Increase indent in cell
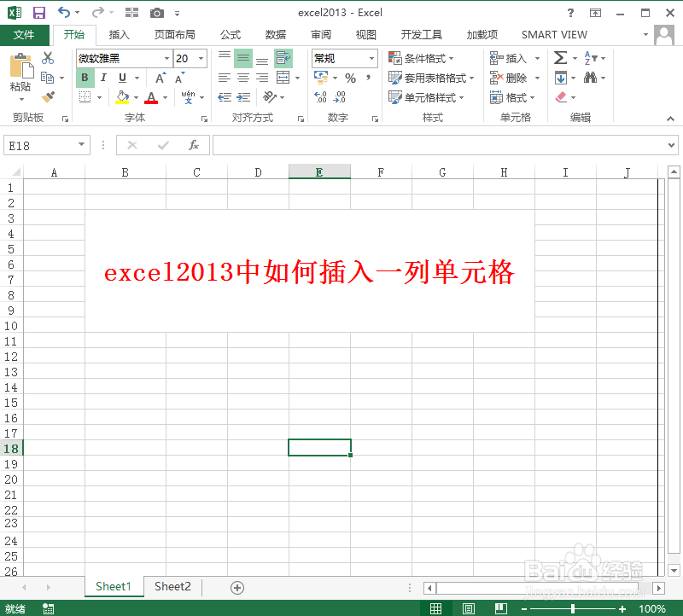This screenshot has height=616, width=683. (243, 97)
